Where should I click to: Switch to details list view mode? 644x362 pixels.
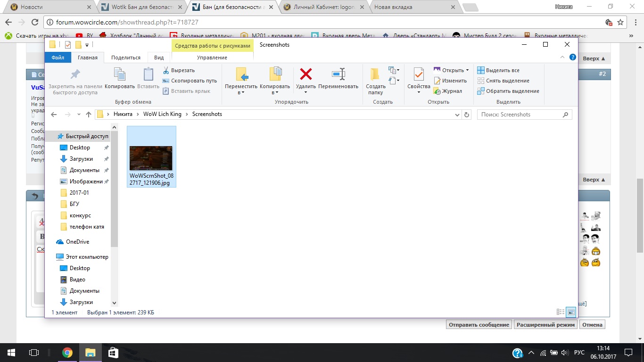[x=561, y=312]
